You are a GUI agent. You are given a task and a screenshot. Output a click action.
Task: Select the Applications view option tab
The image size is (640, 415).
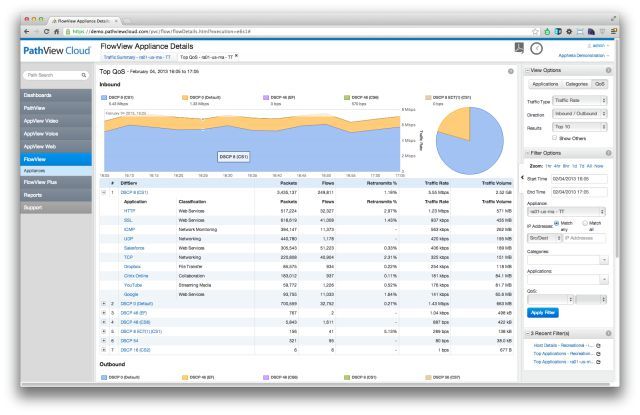tap(545, 84)
